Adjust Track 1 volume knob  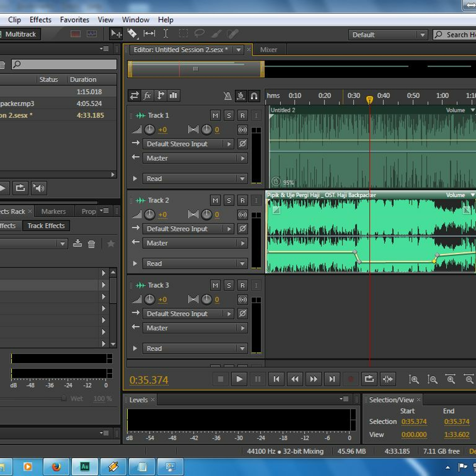point(149,130)
